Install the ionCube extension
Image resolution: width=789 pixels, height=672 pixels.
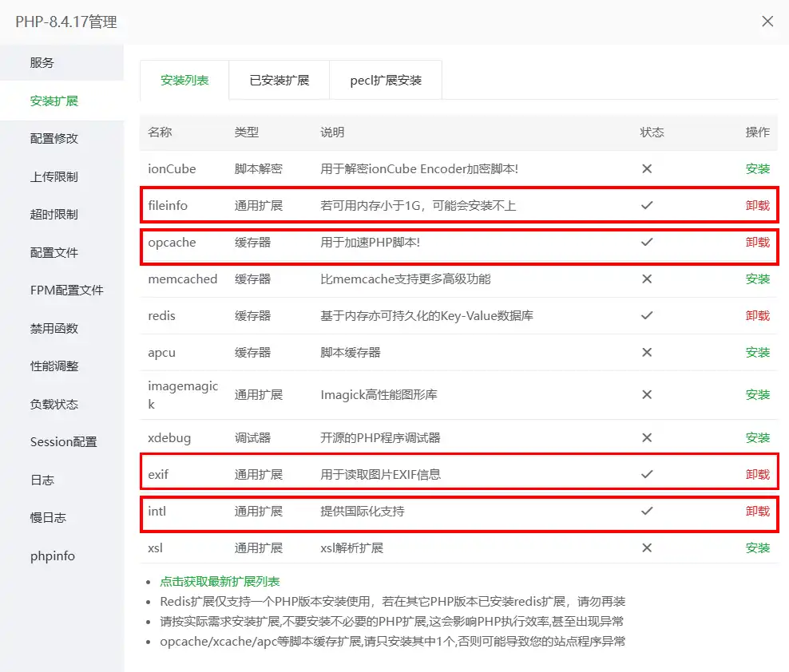757,169
